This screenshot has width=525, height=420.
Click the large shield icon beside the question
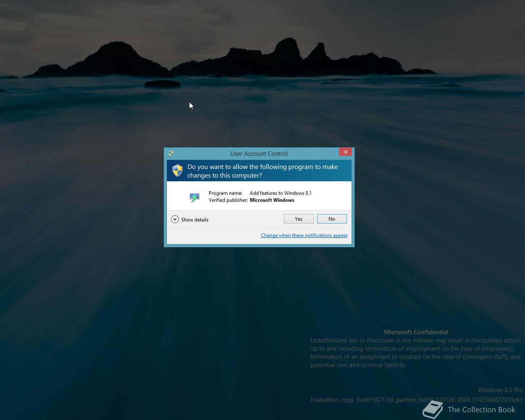[x=177, y=171]
